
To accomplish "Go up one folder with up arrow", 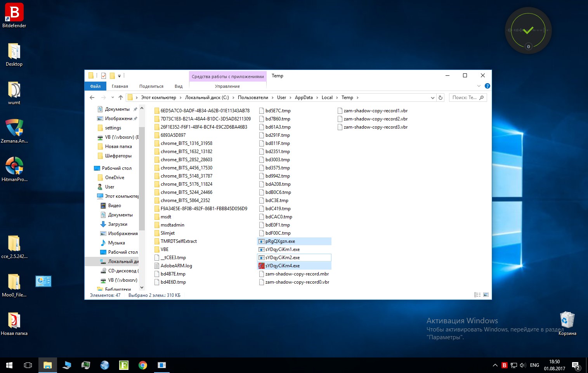I will [121, 98].
